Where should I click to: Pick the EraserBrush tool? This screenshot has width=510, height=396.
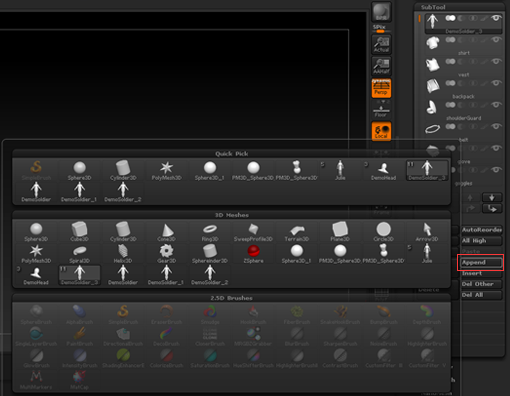point(166,315)
